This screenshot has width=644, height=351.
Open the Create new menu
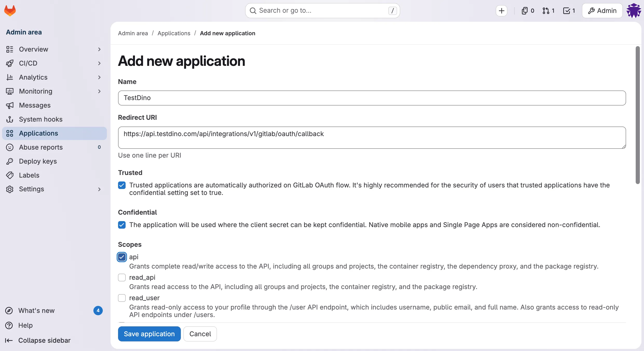click(501, 10)
